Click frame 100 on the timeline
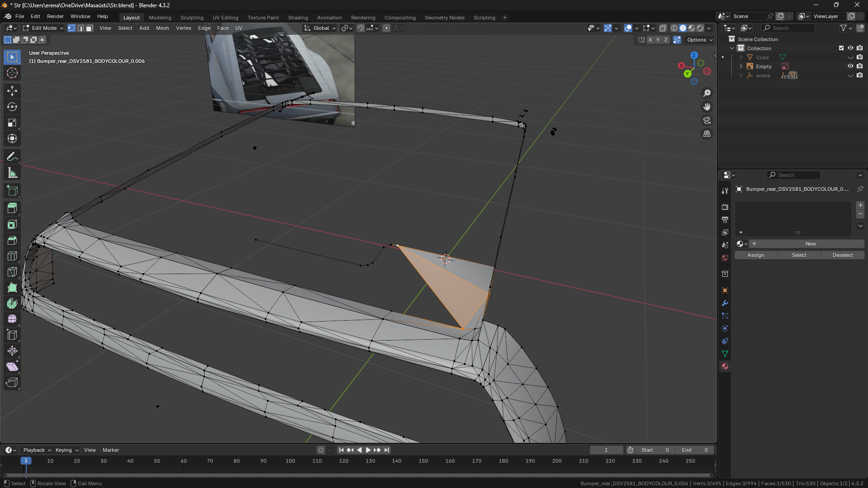The width and height of the screenshot is (868, 488). [x=290, y=461]
